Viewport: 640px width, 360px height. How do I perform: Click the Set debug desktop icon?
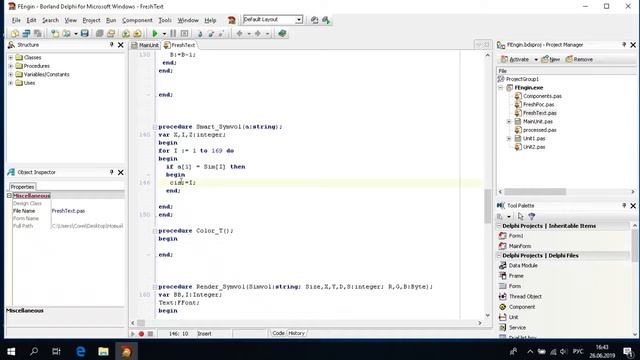[x=326, y=20]
